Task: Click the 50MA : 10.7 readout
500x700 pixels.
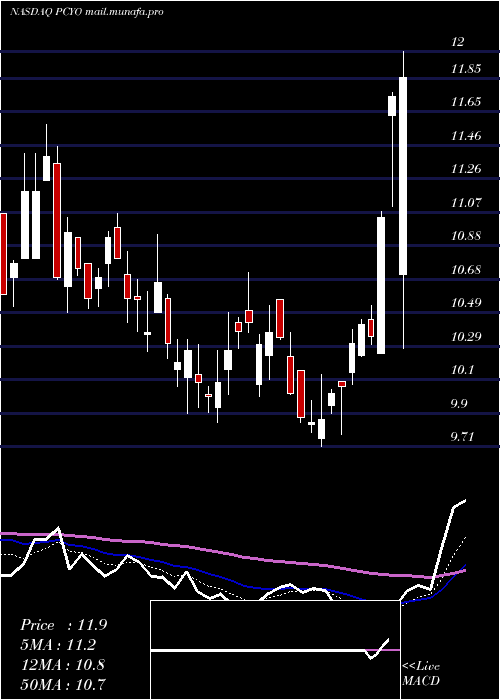Action: point(62,684)
